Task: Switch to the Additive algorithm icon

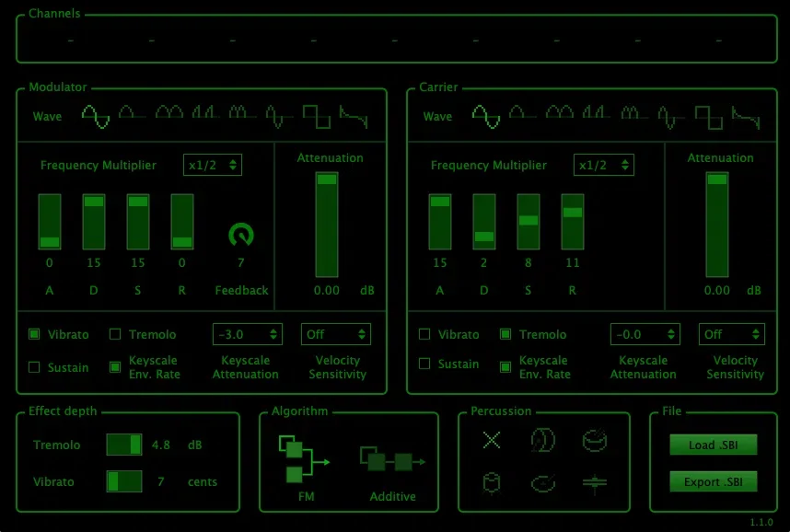Action: tap(392, 459)
